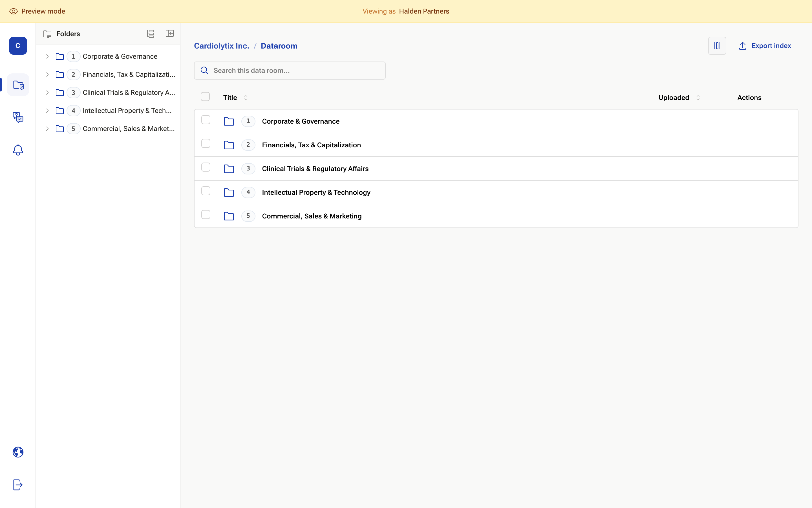Image resolution: width=812 pixels, height=508 pixels.
Task: Select Financials, Tax & Capitalizati... tree item
Action: pyautogui.click(x=129, y=75)
